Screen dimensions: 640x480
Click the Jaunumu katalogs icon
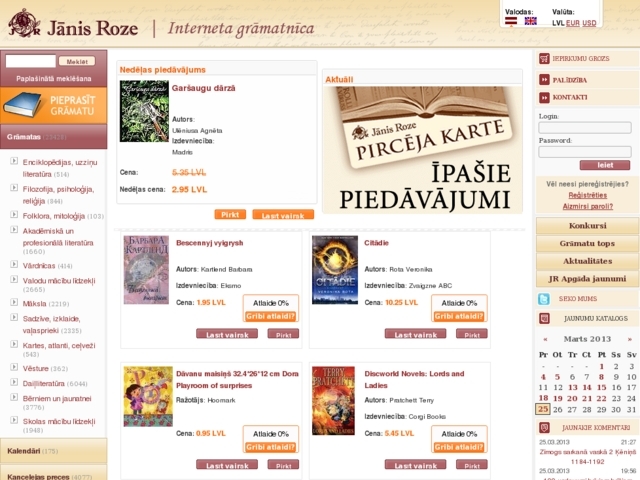544,318
